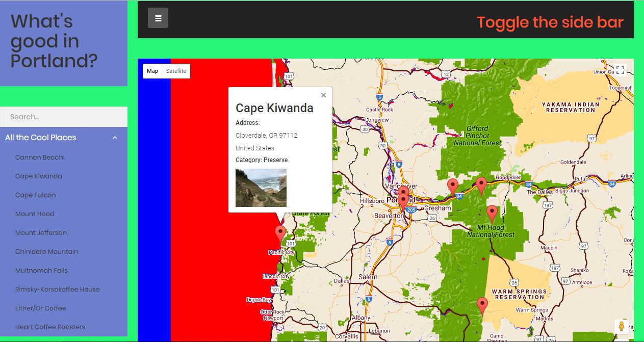
Task: Click the marker near Warm Springs Reservation
Action: (x=482, y=306)
